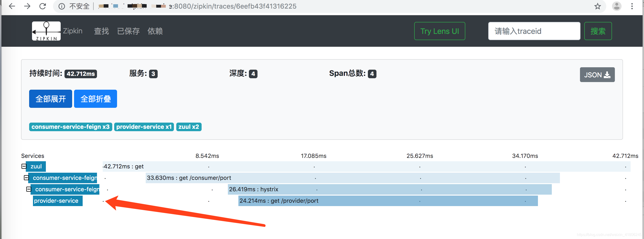Image resolution: width=644 pixels, height=239 pixels.
Task: Open the 42.712ms : get span bar
Action: 366,166
